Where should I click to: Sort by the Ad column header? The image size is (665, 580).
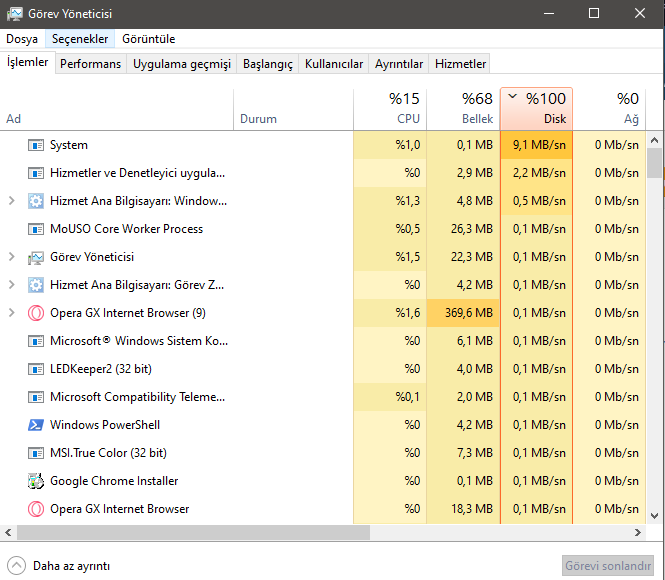(x=117, y=109)
